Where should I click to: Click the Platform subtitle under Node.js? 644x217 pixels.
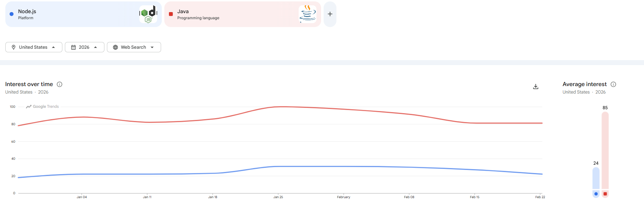tap(26, 18)
